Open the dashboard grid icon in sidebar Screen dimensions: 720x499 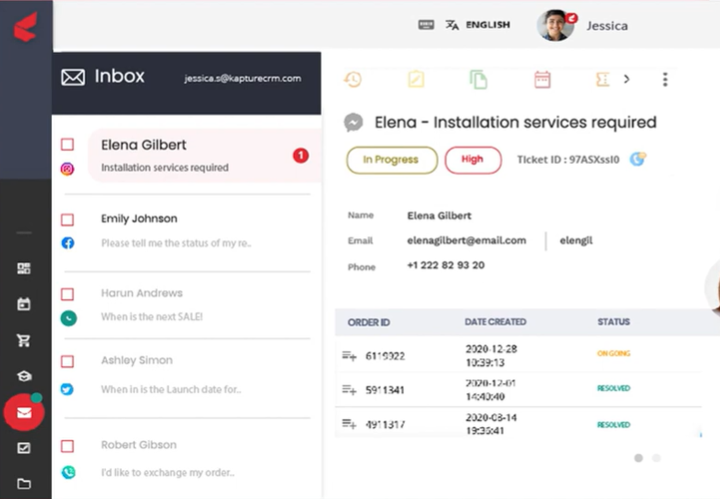click(24, 268)
